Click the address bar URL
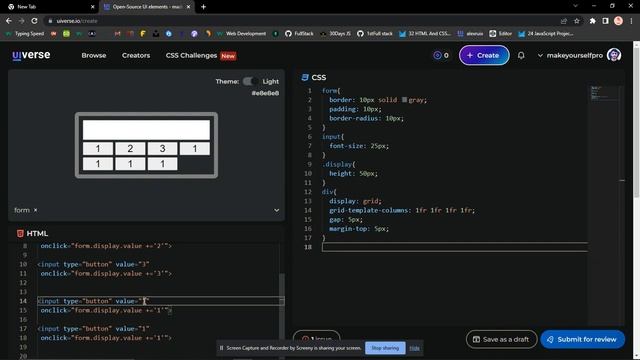Image resolution: width=640 pixels, height=360 pixels. click(77, 21)
